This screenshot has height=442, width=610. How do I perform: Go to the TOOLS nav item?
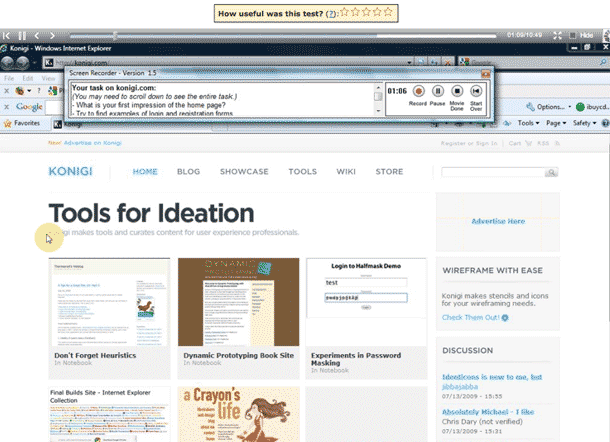click(303, 172)
